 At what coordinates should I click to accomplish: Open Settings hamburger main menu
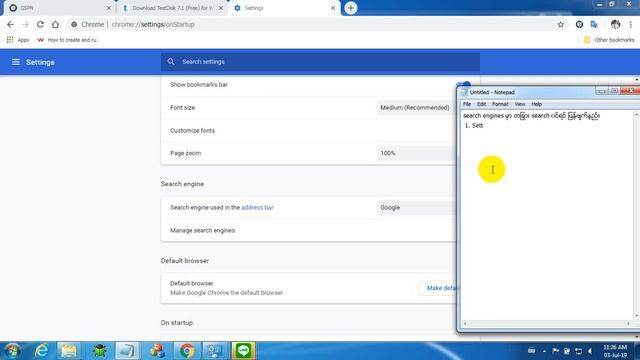(x=16, y=62)
